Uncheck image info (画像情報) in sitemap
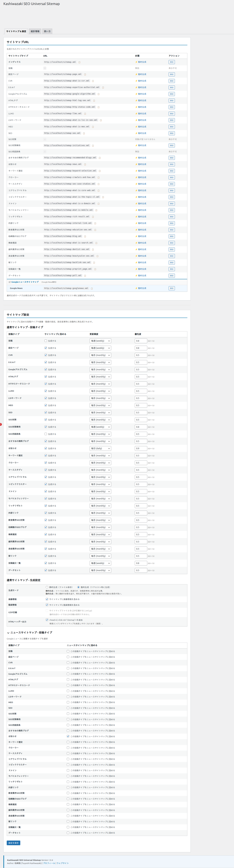The image size is (234, 868). click(x=47, y=599)
